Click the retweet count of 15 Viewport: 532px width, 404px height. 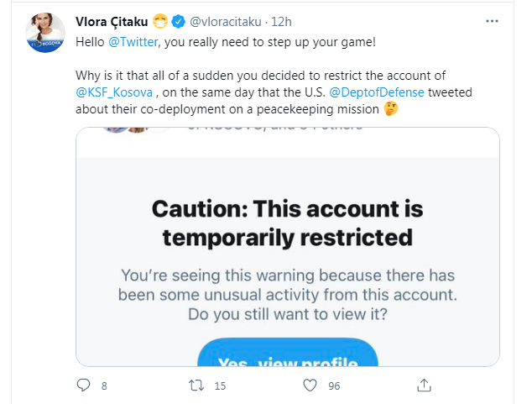221,386
